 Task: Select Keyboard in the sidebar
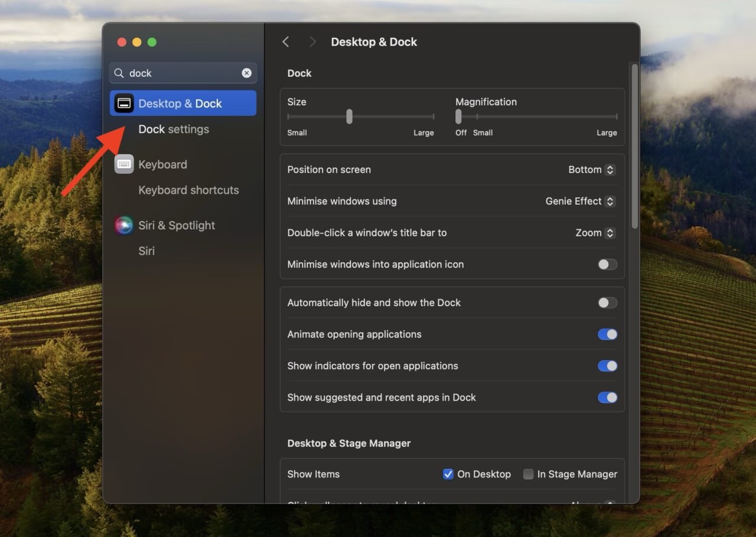(162, 164)
